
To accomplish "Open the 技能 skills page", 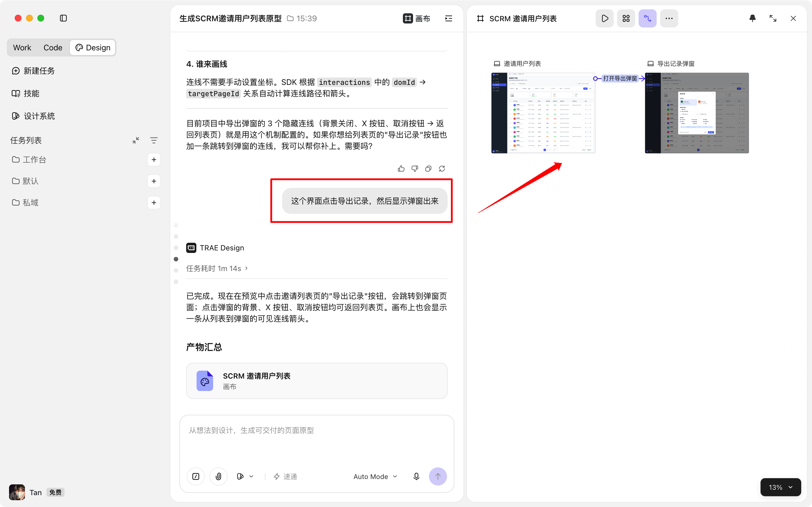I will coord(26,94).
